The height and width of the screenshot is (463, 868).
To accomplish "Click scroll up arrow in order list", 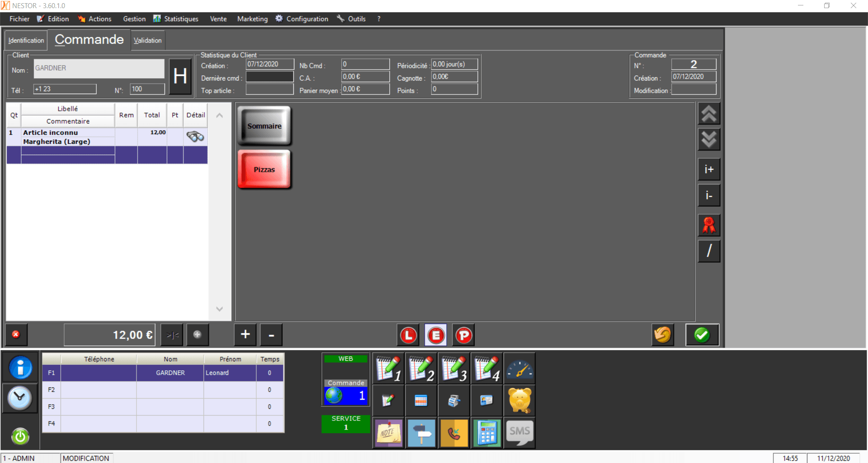I will click(220, 115).
